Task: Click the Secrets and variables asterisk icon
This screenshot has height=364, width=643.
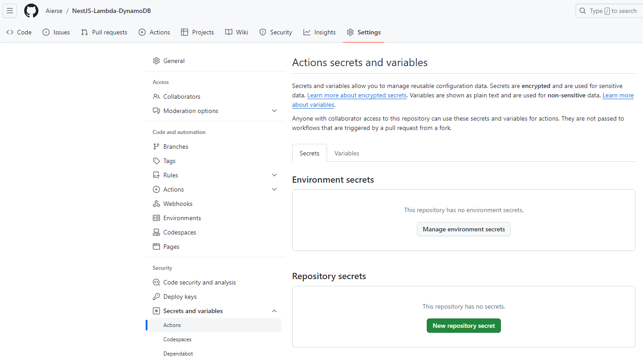Action: click(x=156, y=311)
